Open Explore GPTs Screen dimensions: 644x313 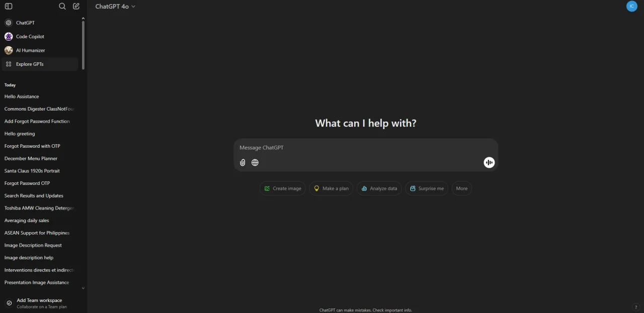[40, 64]
